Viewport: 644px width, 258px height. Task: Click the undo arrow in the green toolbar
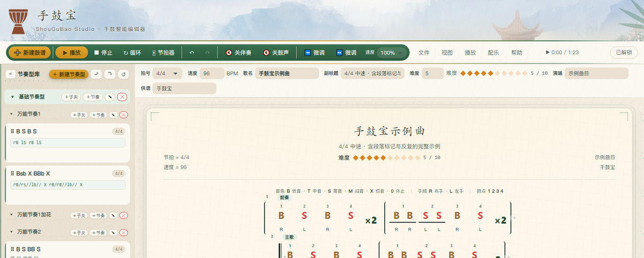192,53
